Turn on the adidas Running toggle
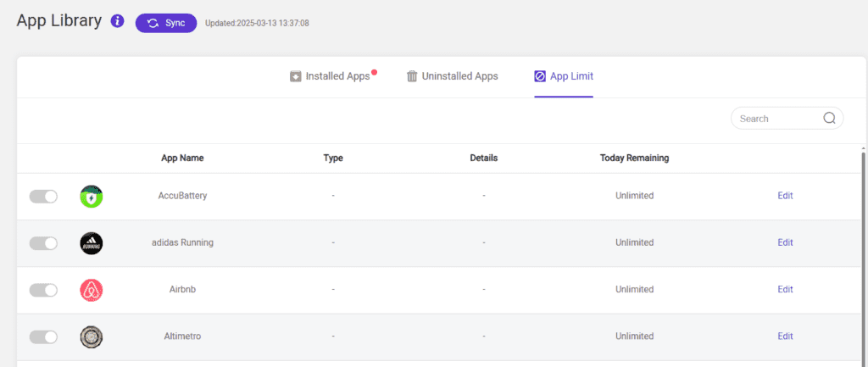 pyautogui.click(x=43, y=243)
